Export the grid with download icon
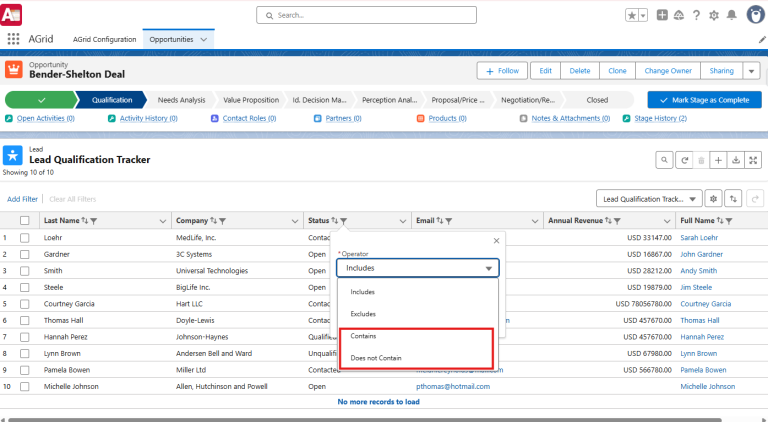Viewport: 768px width, 422px height. (x=736, y=160)
